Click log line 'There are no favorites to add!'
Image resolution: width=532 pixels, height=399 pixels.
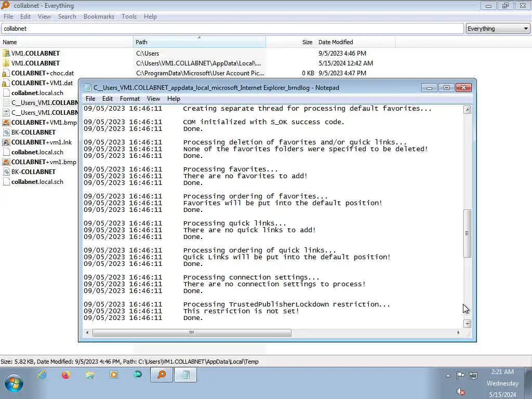[245, 176]
